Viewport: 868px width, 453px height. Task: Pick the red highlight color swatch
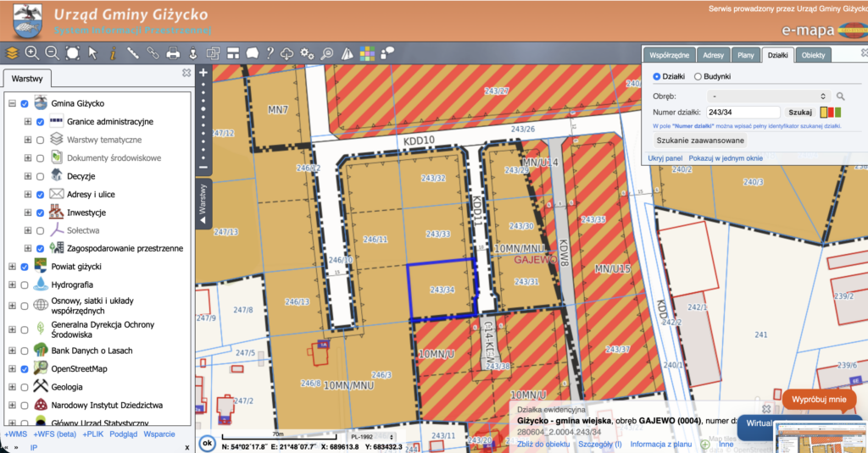[x=831, y=113]
